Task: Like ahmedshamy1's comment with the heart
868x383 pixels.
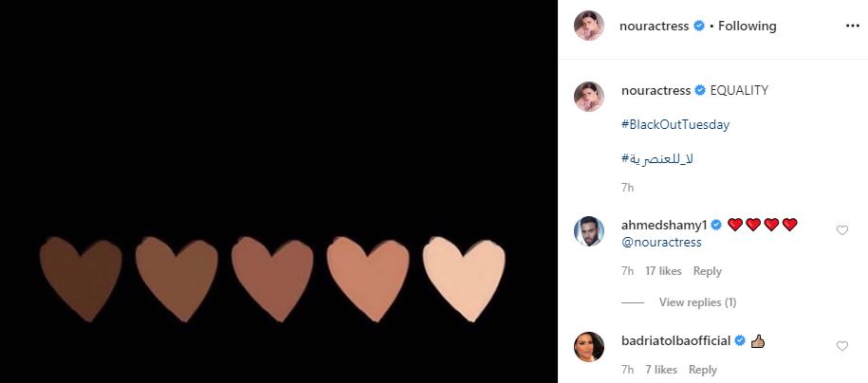Action: [842, 230]
